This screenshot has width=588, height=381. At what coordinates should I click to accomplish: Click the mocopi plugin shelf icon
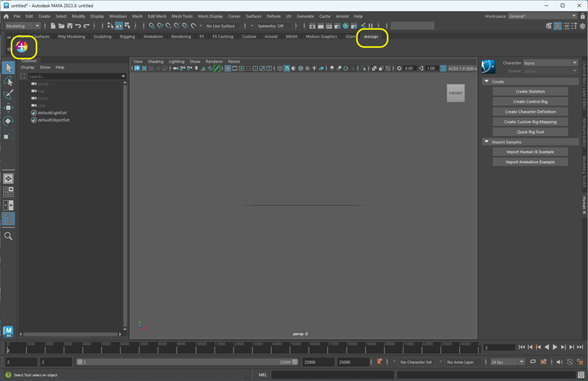click(x=22, y=48)
